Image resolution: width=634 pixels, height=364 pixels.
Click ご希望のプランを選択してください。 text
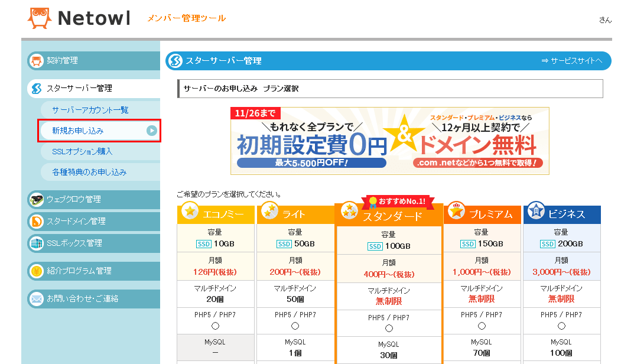point(229,194)
